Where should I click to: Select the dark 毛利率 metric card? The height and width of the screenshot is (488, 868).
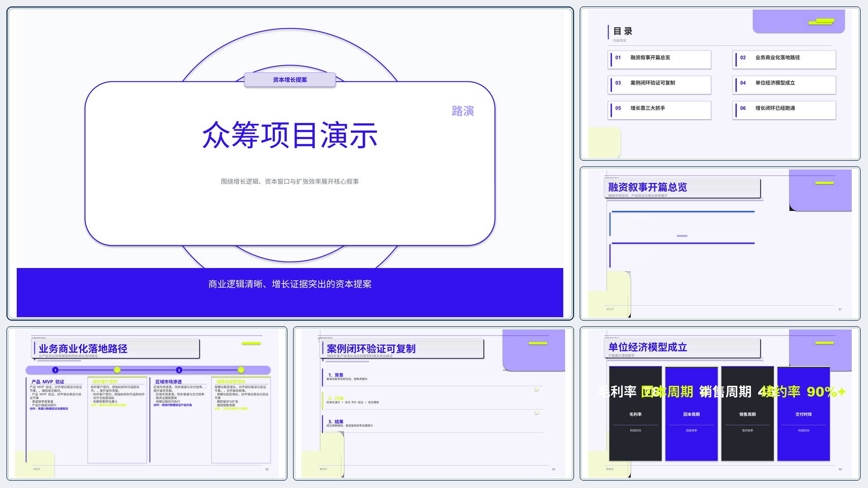click(635, 413)
